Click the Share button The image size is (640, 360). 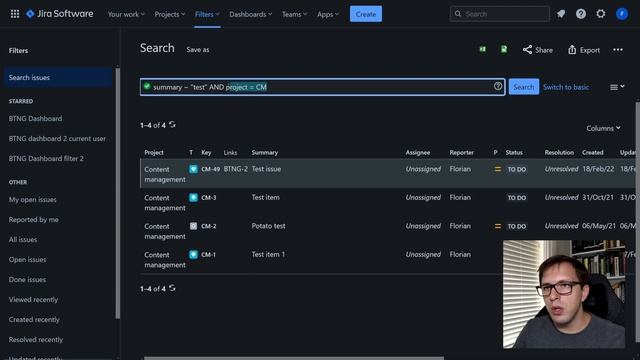coord(538,50)
